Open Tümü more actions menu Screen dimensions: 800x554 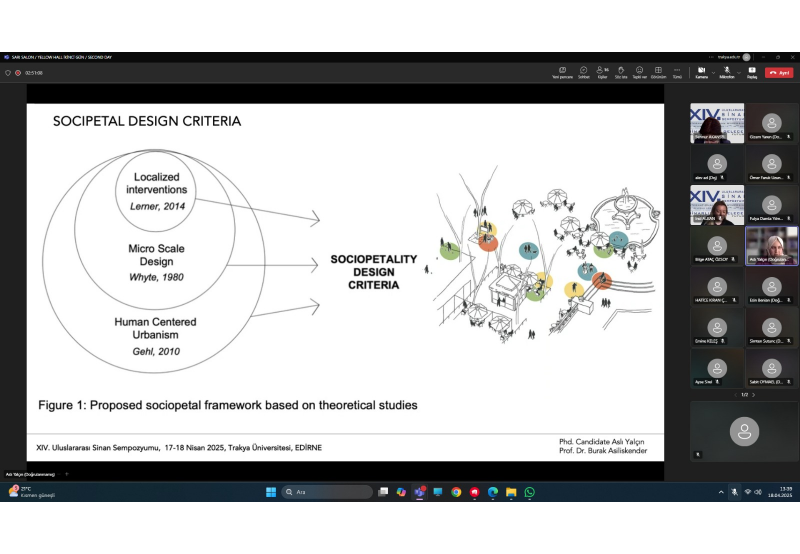(x=677, y=72)
